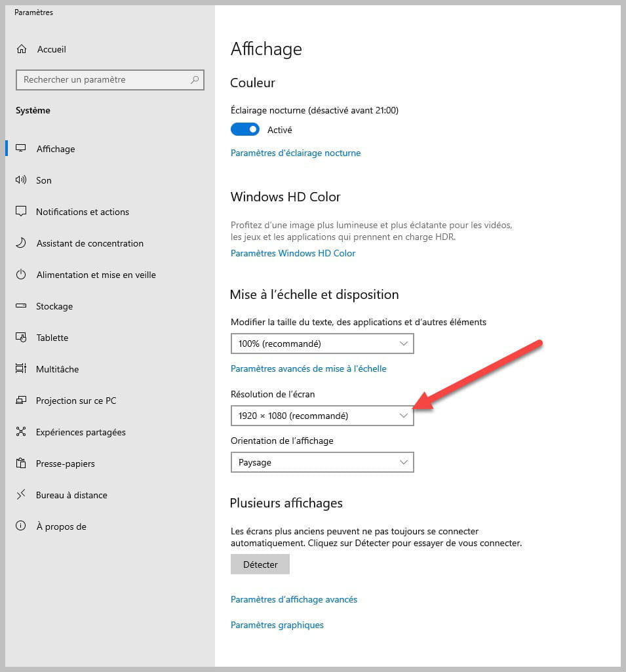This screenshot has width=626, height=672.
Task: Open the 100% (recommandé) scaling dropdown
Action: point(323,344)
